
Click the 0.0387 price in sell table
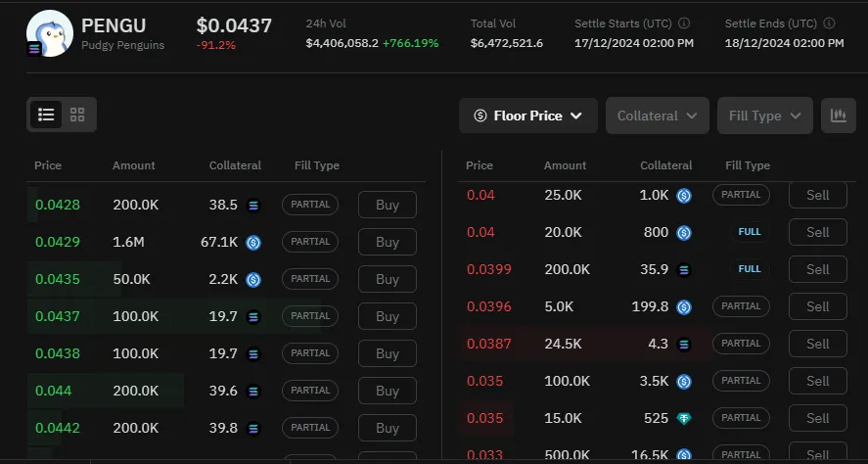click(x=489, y=344)
